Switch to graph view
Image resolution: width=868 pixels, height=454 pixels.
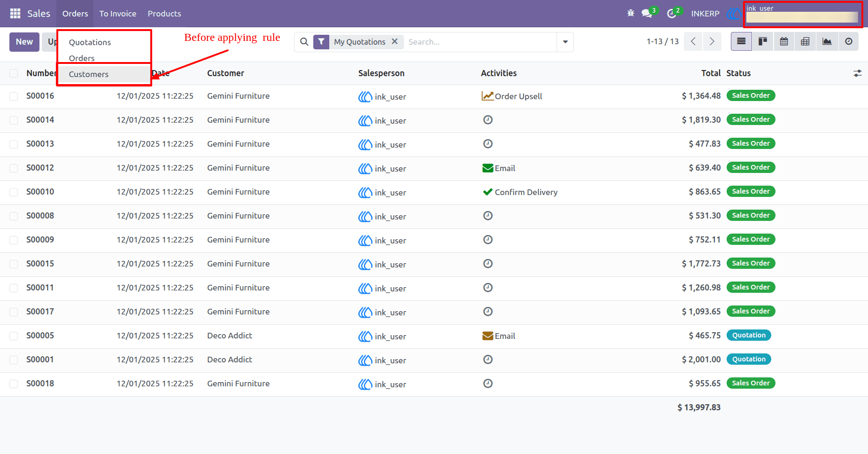click(827, 42)
